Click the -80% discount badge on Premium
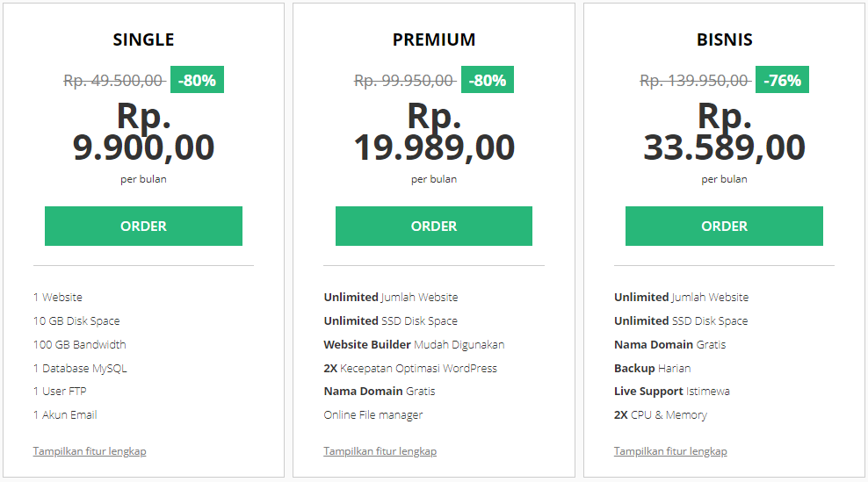 [x=488, y=80]
